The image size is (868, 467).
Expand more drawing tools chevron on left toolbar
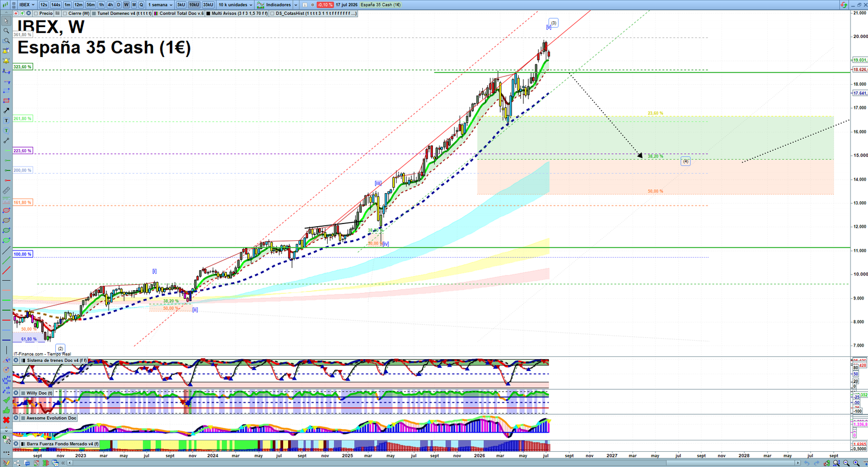coord(6,431)
